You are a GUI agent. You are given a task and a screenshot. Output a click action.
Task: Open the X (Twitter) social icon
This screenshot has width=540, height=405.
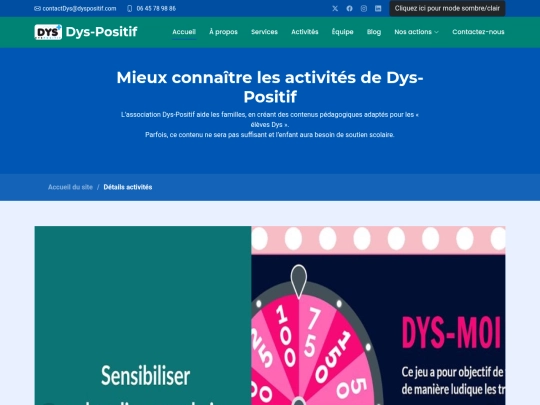(x=335, y=9)
